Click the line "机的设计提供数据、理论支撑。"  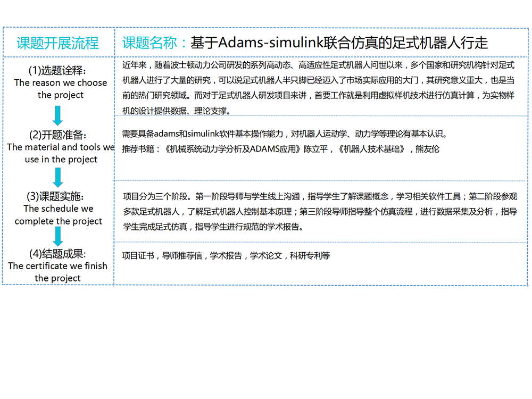click(x=177, y=111)
